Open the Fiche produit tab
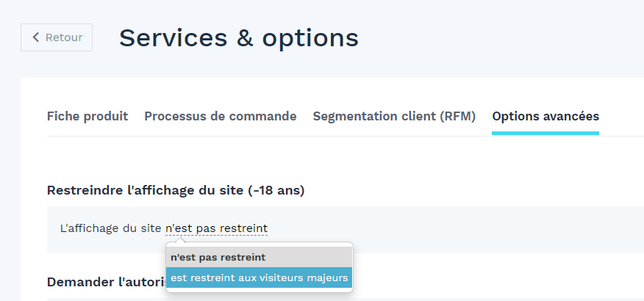The height and width of the screenshot is (301, 644). click(87, 117)
